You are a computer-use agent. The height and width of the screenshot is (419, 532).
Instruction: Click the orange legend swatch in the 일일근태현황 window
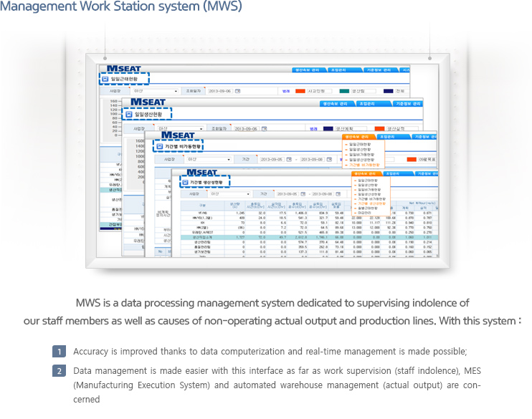[x=300, y=91]
